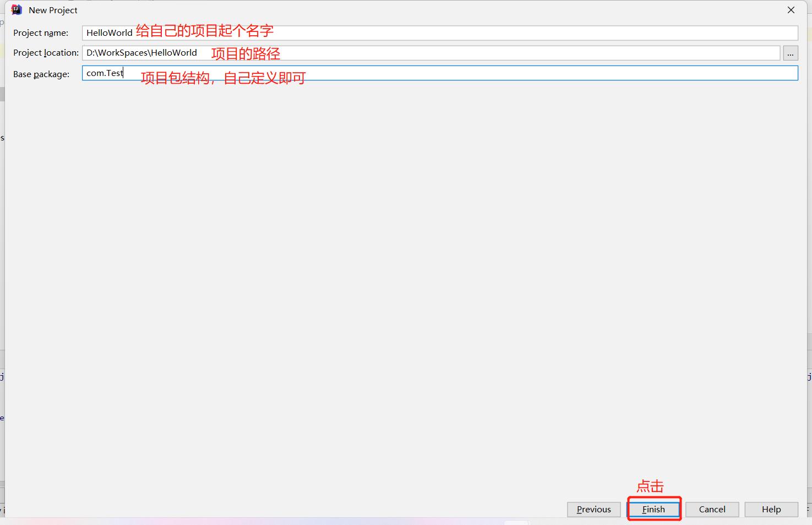Cancel the New Project dialog

point(712,509)
